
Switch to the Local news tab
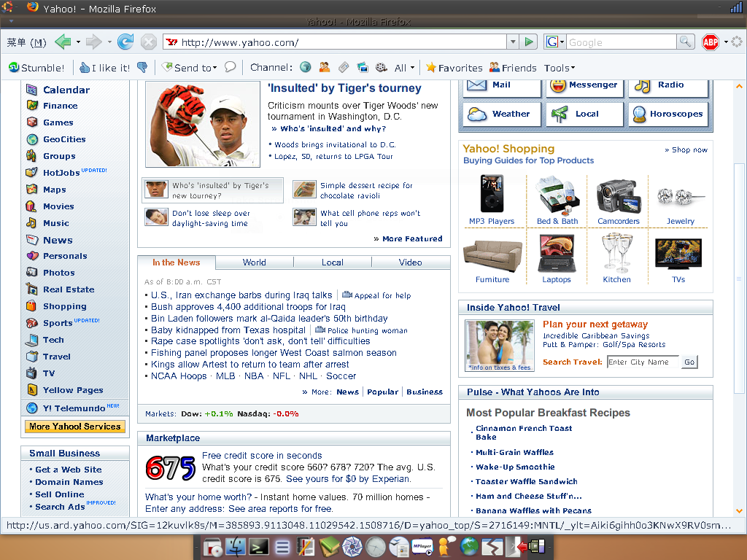click(x=333, y=262)
